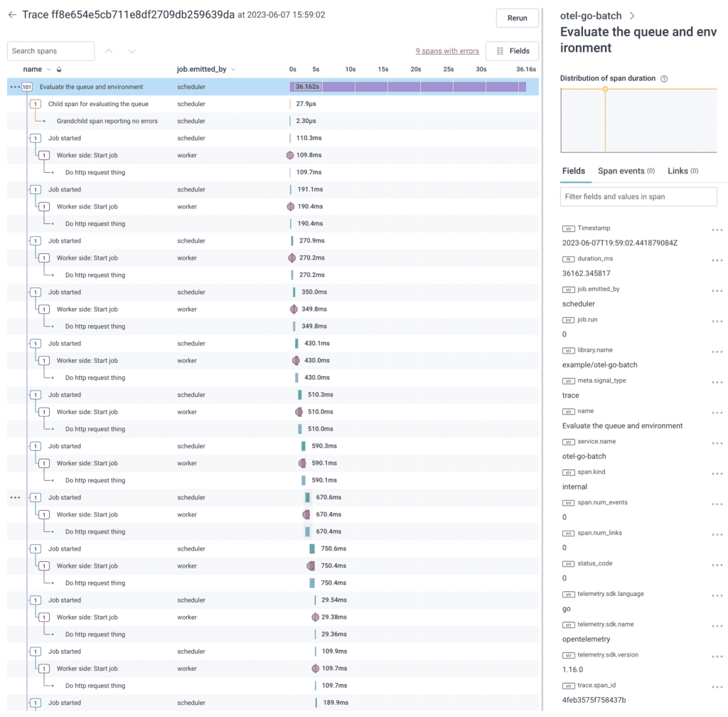Open the ellipsis menu for the duration_ms field
Image resolution: width=728 pixels, height=717 pixels.
click(717, 260)
